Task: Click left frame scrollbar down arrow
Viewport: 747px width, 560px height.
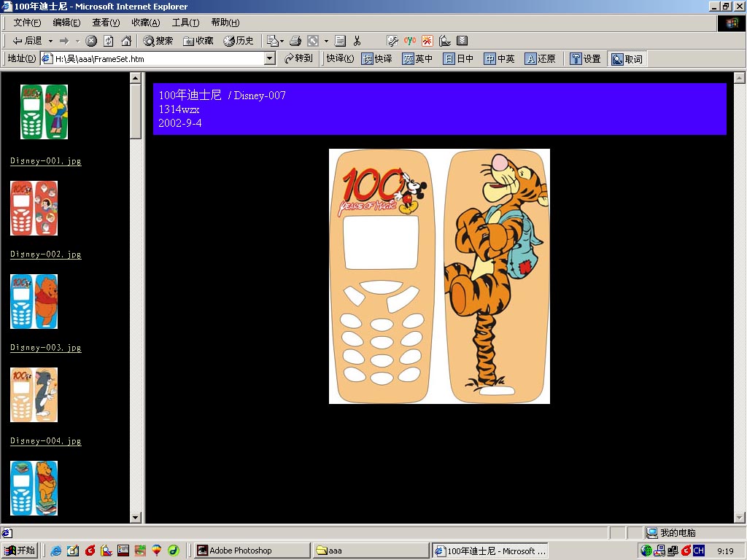Action: 136,517
